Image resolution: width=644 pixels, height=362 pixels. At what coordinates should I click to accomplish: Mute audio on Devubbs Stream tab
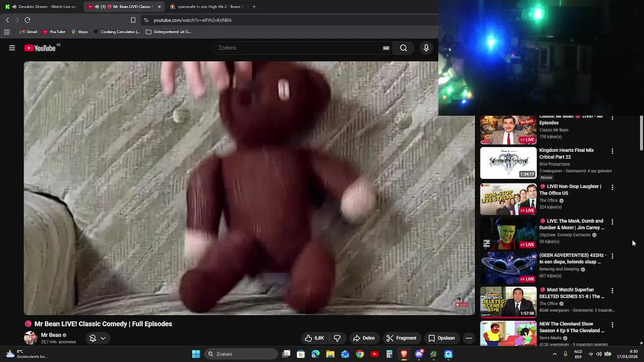[14, 7]
